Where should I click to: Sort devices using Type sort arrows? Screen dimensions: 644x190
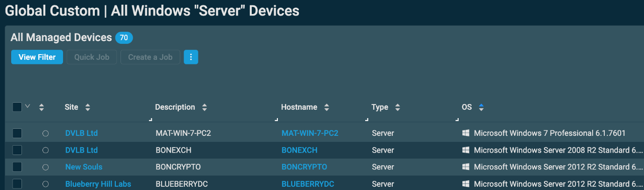click(397, 107)
